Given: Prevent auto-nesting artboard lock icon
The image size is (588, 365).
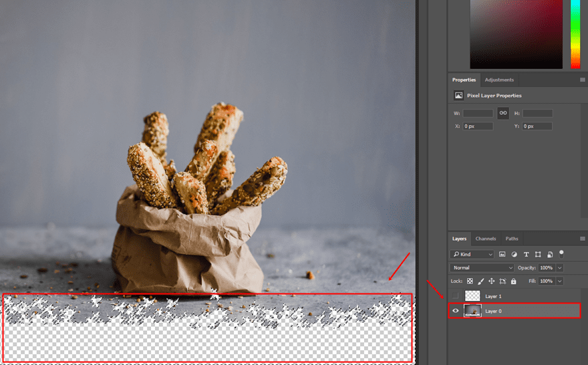Looking at the screenshot, I should click(x=502, y=281).
